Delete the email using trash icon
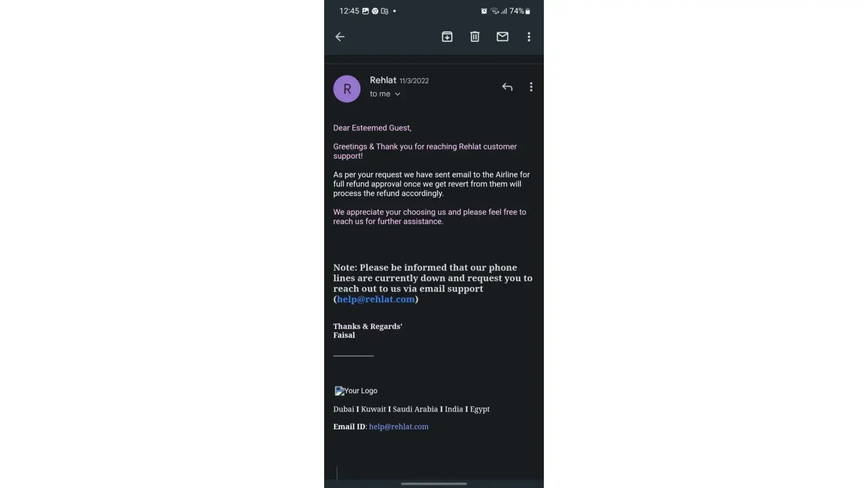 point(475,37)
